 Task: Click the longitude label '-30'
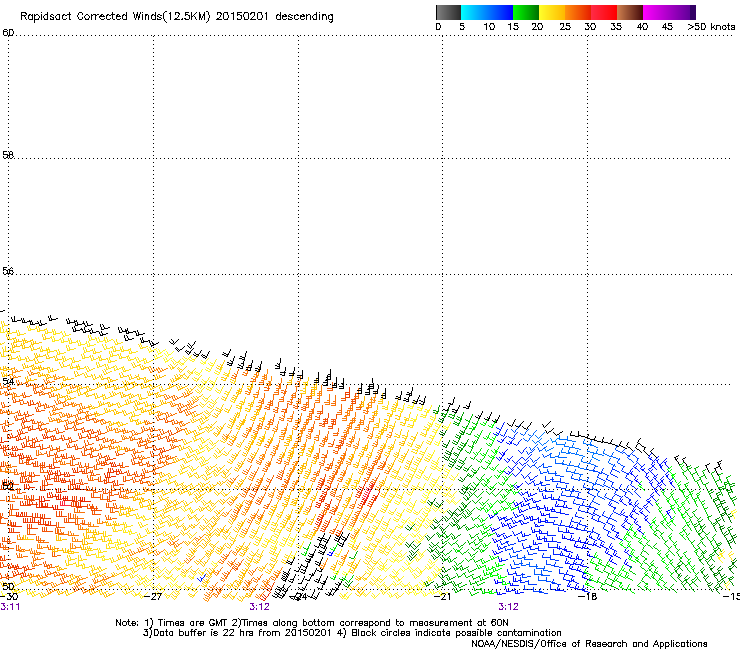[x=9, y=596]
